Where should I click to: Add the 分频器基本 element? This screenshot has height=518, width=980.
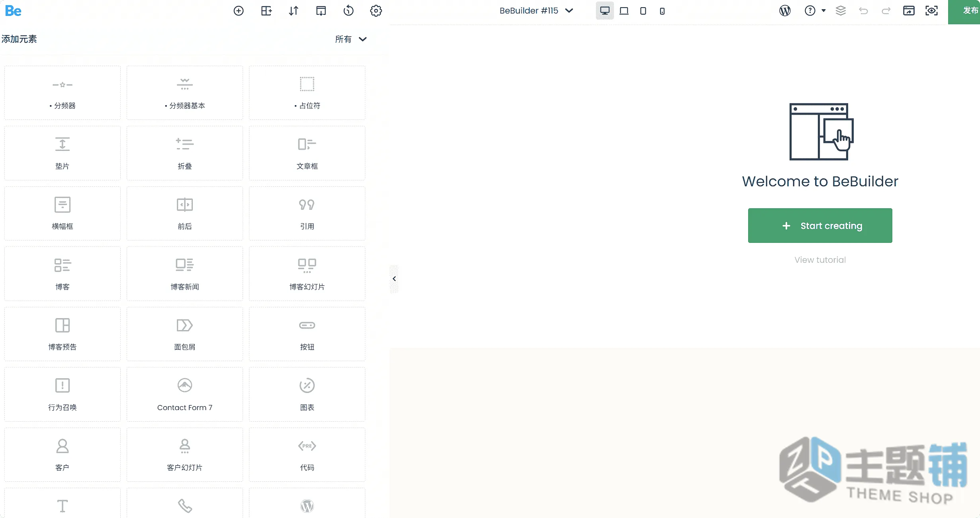[x=185, y=93]
